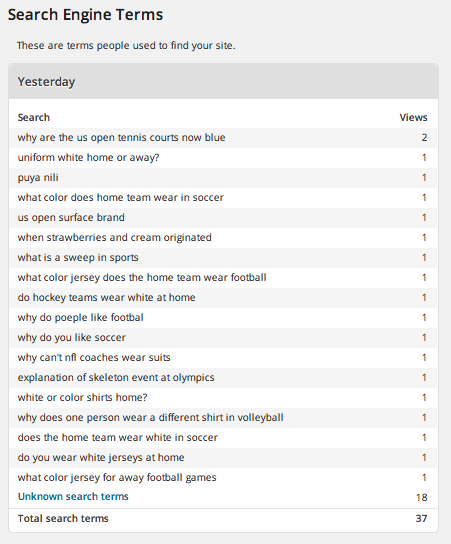The height and width of the screenshot is (544, 451).
Task: Click 'why can't nfl coaches wear suits' term
Action: pyautogui.click(x=94, y=358)
